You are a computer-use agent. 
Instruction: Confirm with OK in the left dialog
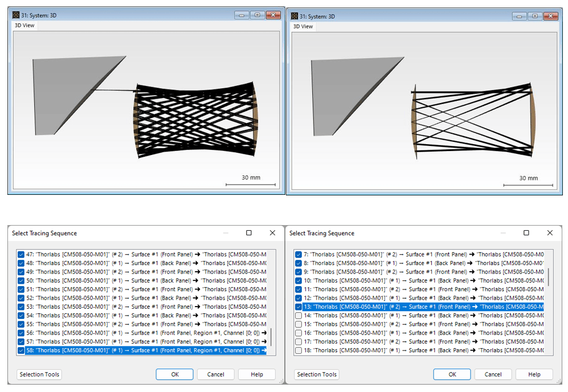174,374
